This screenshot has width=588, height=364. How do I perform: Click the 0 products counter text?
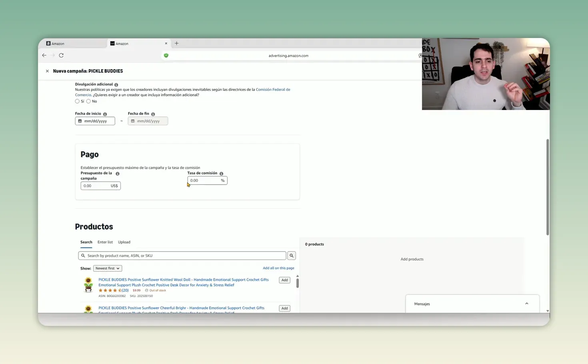[314, 244]
